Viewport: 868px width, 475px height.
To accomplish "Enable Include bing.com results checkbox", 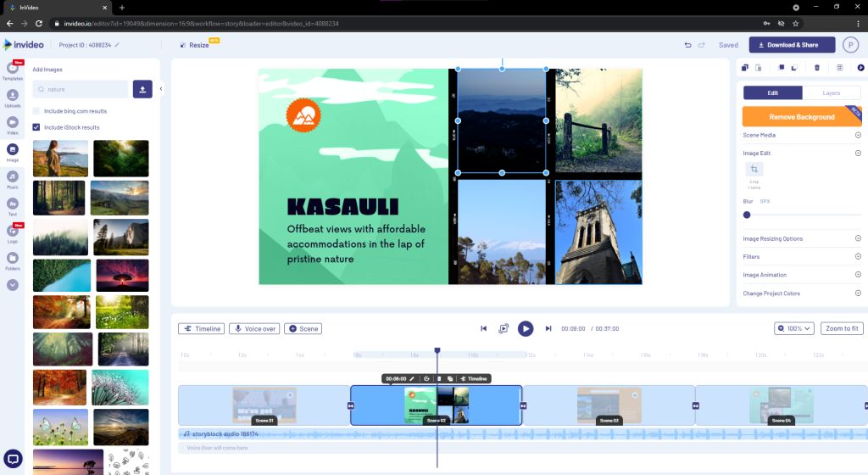I will click(x=36, y=111).
